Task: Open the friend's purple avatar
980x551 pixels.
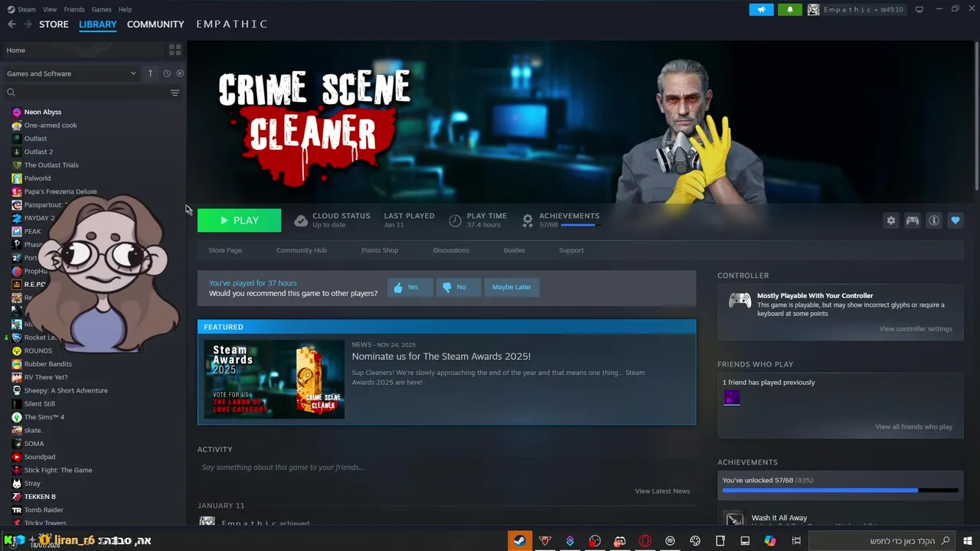Action: tap(731, 397)
